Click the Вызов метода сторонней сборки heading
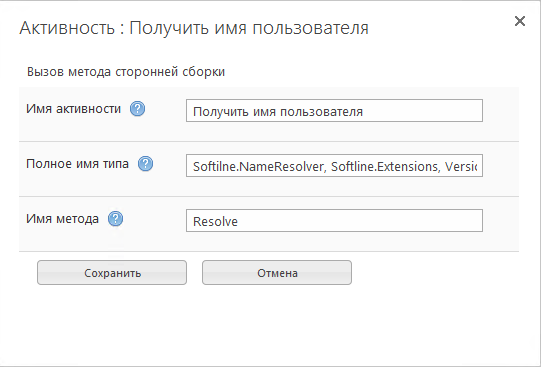The width and height of the screenshot is (541, 367). tap(126, 72)
